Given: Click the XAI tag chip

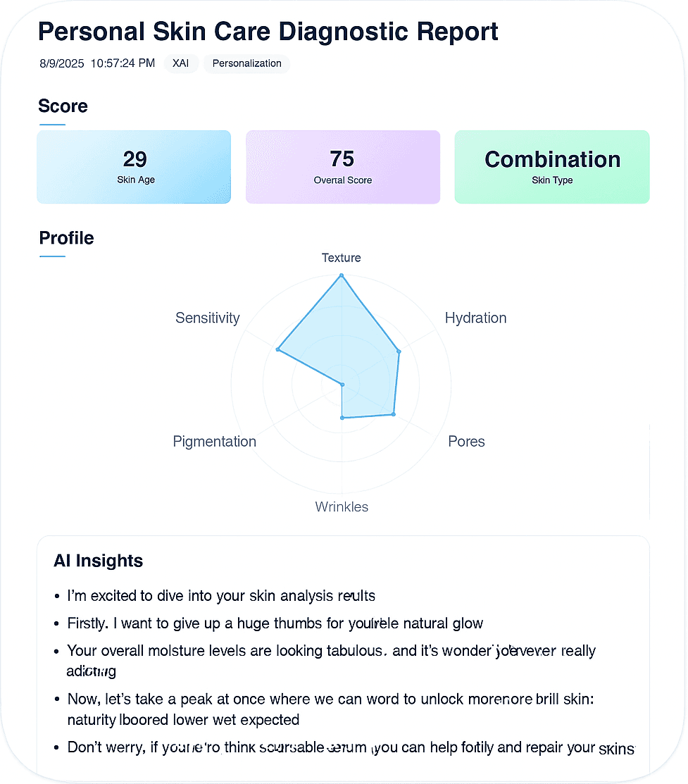Looking at the screenshot, I should tap(181, 63).
